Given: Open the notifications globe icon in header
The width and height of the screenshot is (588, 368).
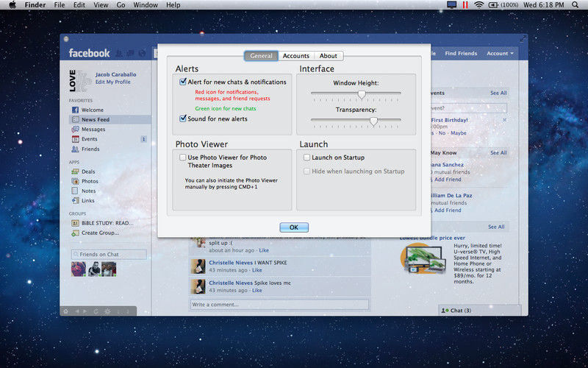Looking at the screenshot, I should [142, 53].
